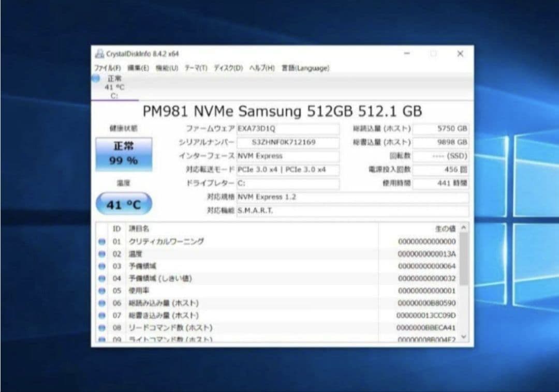Select the row 06 総読み込み量 (ホスト)
559x392 pixels.
click(x=277, y=303)
